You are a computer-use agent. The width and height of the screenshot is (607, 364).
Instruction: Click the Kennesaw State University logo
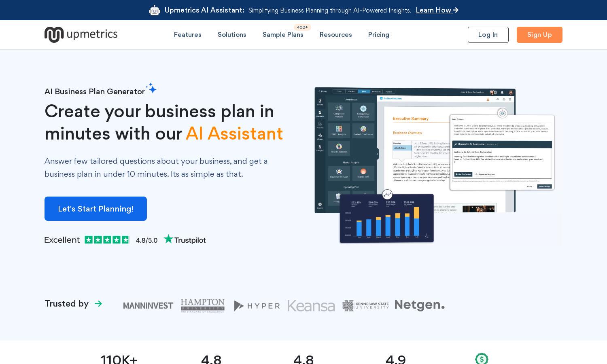tap(365, 305)
